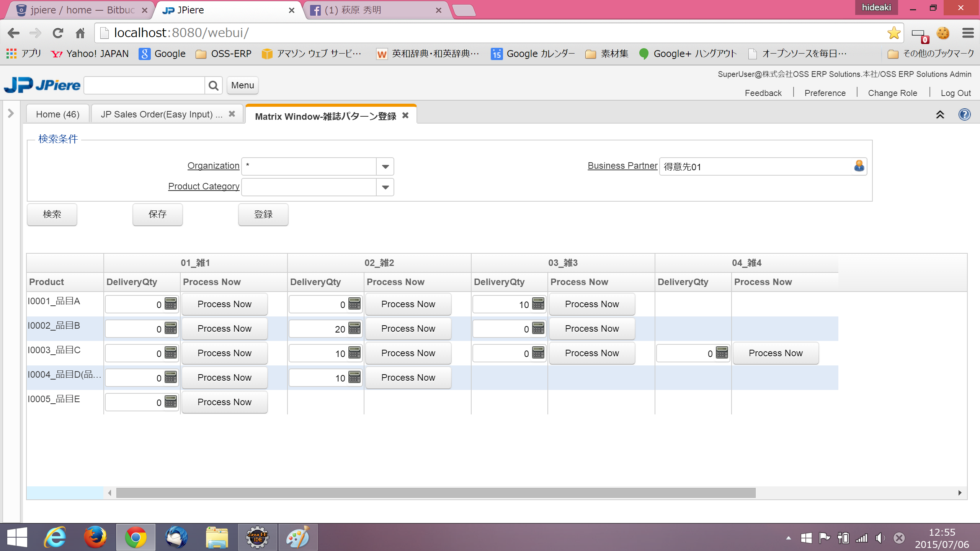Open the Menu button

point(242,85)
